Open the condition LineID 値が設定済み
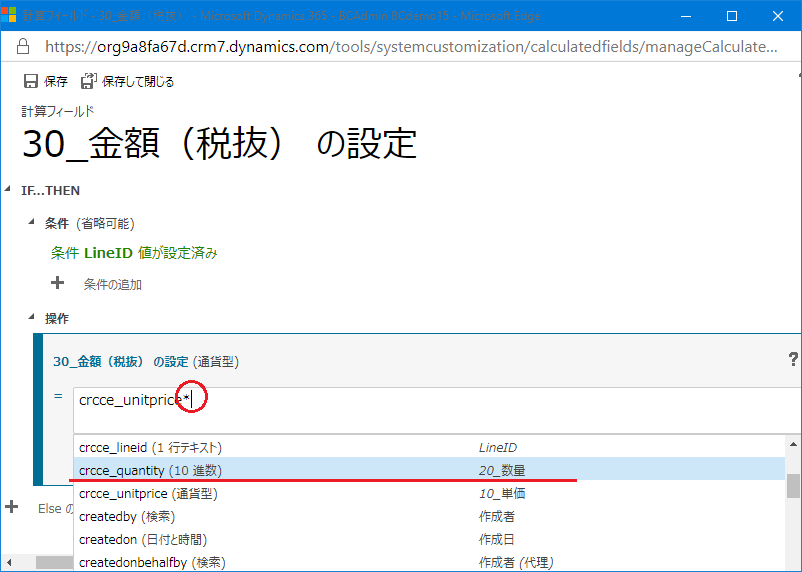Viewport: 802px width, 572px height. coord(134,253)
